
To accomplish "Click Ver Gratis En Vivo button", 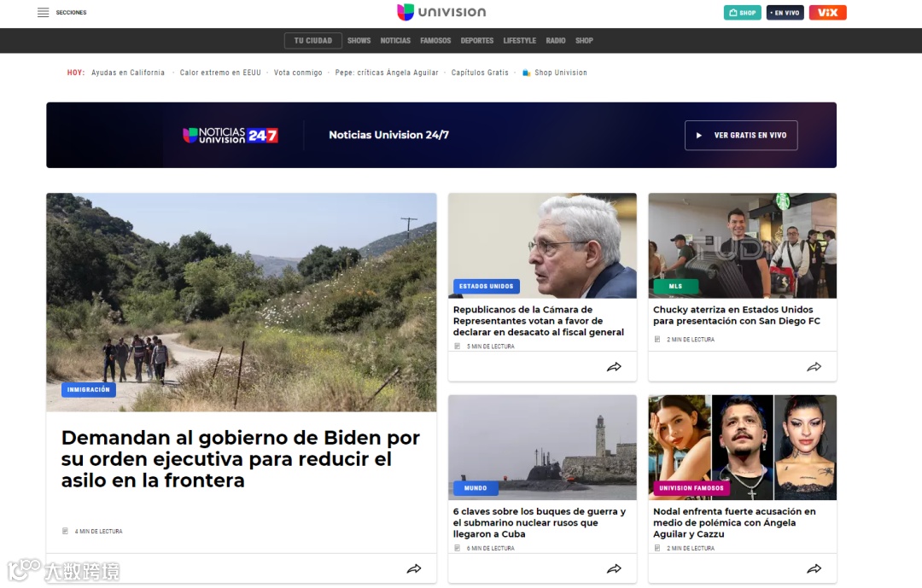I will [x=741, y=135].
